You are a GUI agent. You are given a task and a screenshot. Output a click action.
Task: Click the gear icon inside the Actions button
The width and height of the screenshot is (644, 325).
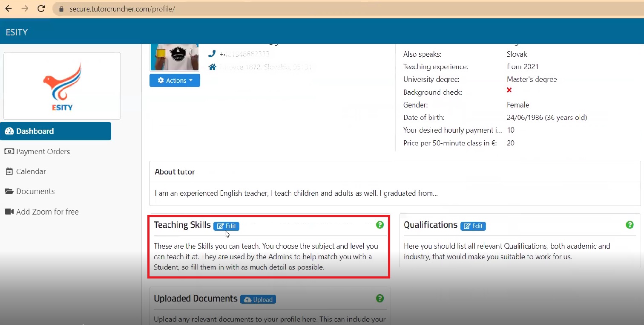[161, 80]
